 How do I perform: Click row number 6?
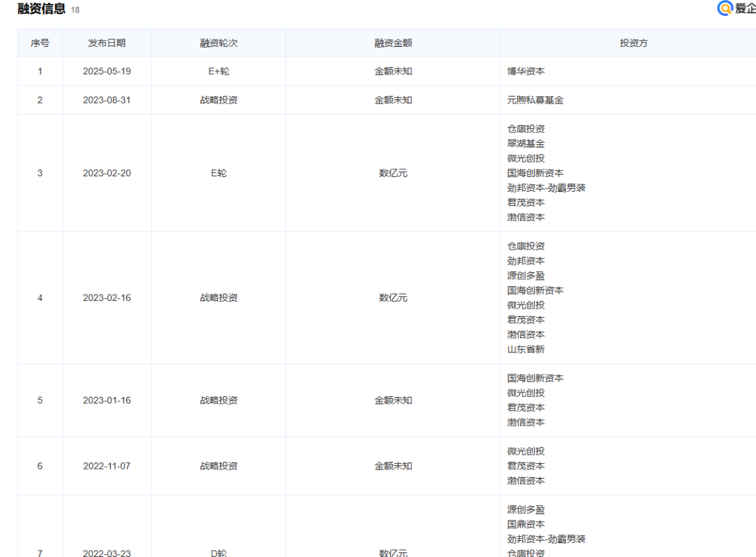(x=40, y=466)
